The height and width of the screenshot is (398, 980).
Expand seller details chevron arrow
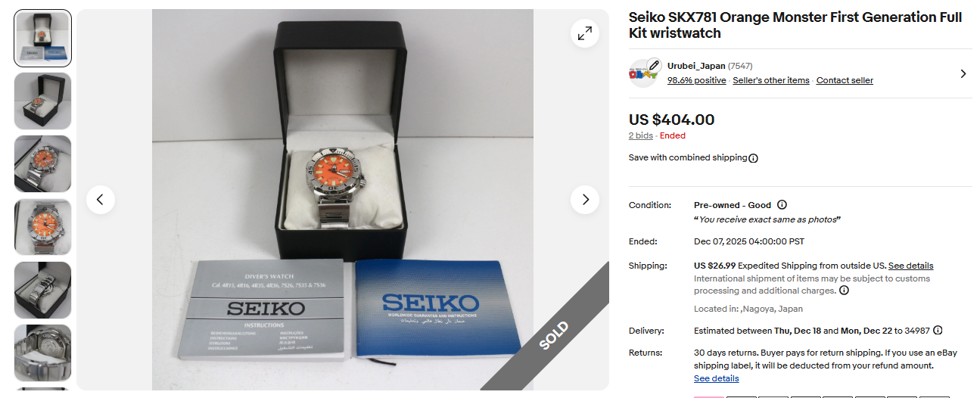pos(963,73)
